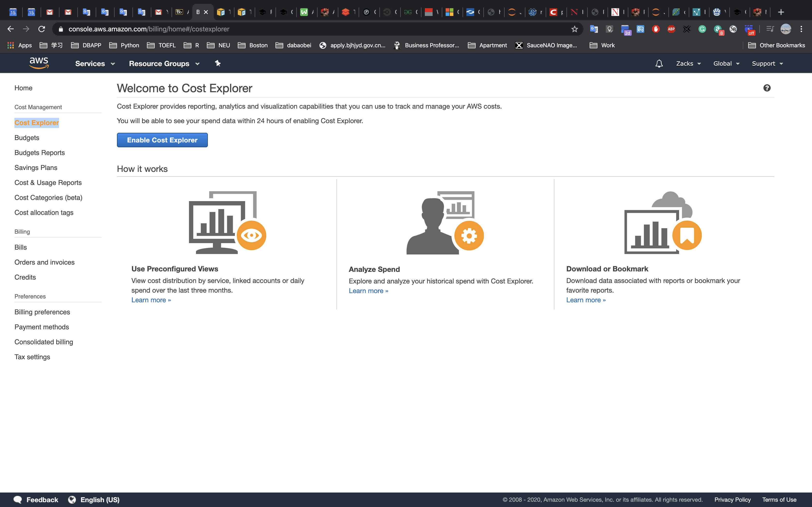Click the help question mark icon
The height and width of the screenshot is (507, 812).
767,88
